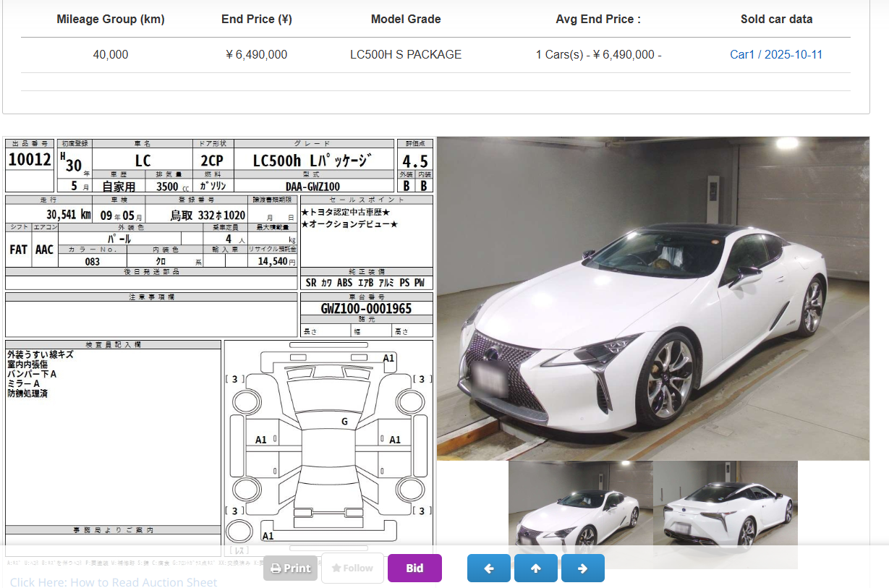The image size is (889, 588).
Task: Go to next car with right arrow
Action: 583,568
